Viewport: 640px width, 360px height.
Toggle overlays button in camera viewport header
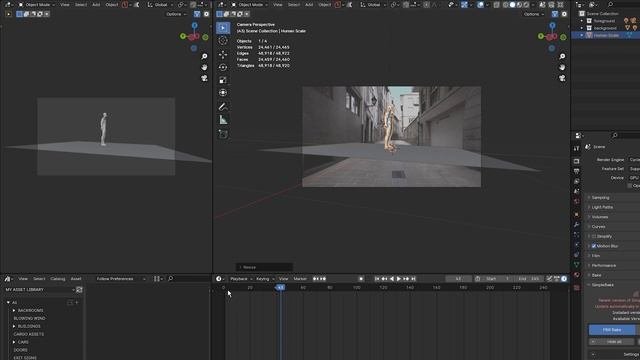point(480,4)
